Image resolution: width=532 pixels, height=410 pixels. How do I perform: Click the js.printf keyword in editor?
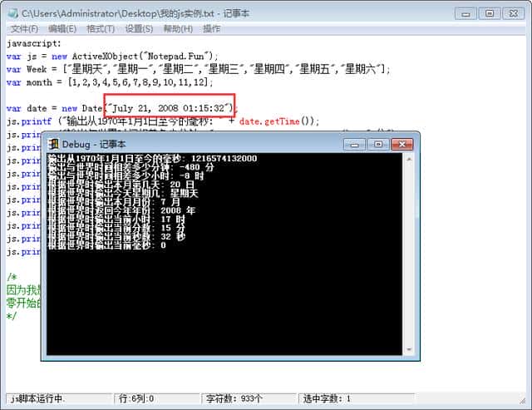(x=29, y=121)
